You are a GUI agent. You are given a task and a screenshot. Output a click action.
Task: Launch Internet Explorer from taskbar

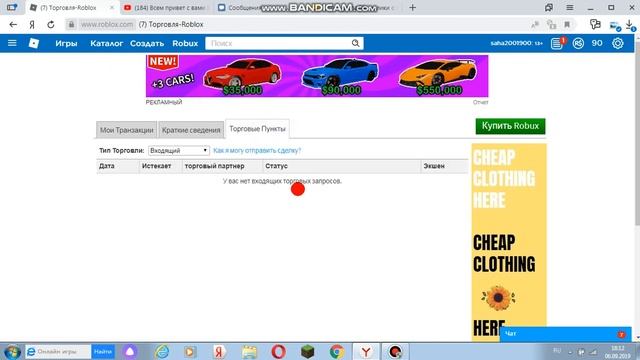(162, 351)
